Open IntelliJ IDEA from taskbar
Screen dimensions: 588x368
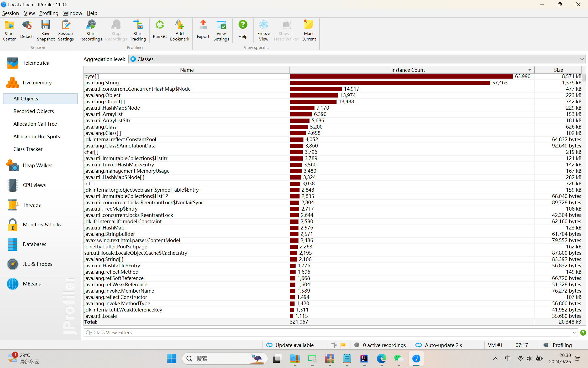point(364,359)
